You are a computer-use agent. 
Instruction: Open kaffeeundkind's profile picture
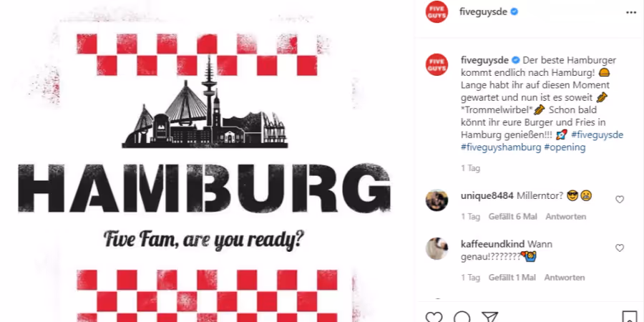[436, 248]
